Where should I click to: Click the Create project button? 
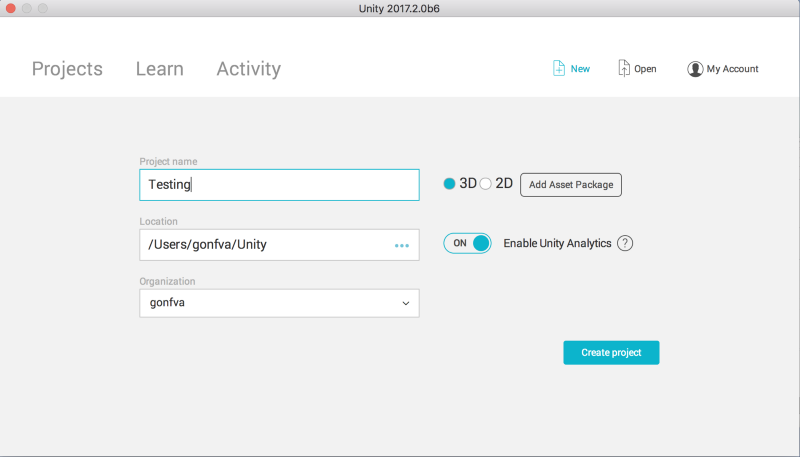click(x=611, y=352)
